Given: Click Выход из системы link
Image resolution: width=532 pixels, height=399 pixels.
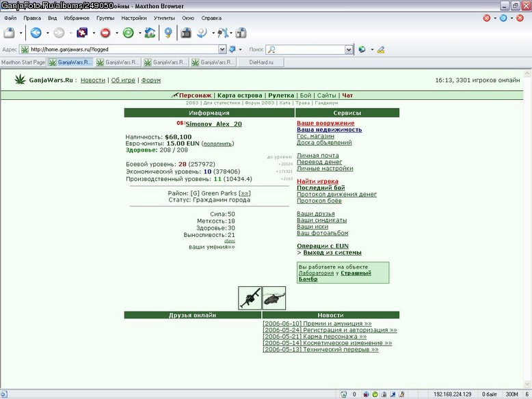Looking at the screenshot, I should click(332, 253).
